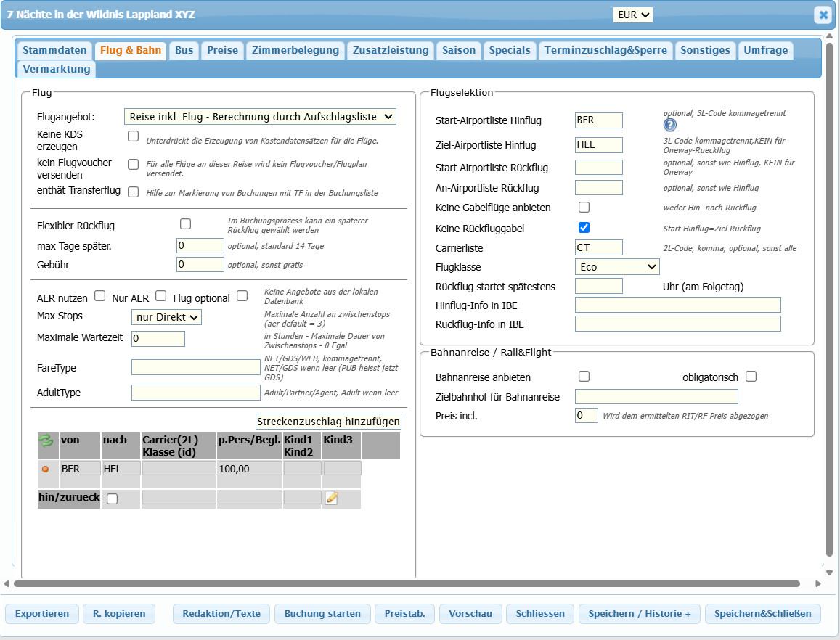Go to the Zimmerbelegung tab
Screen dimensions: 840x640
(x=295, y=50)
